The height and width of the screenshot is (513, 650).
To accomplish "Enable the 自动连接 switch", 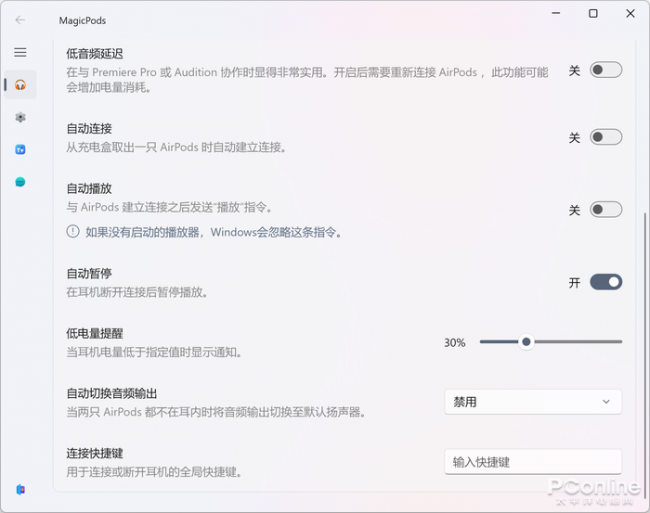I will click(x=606, y=137).
